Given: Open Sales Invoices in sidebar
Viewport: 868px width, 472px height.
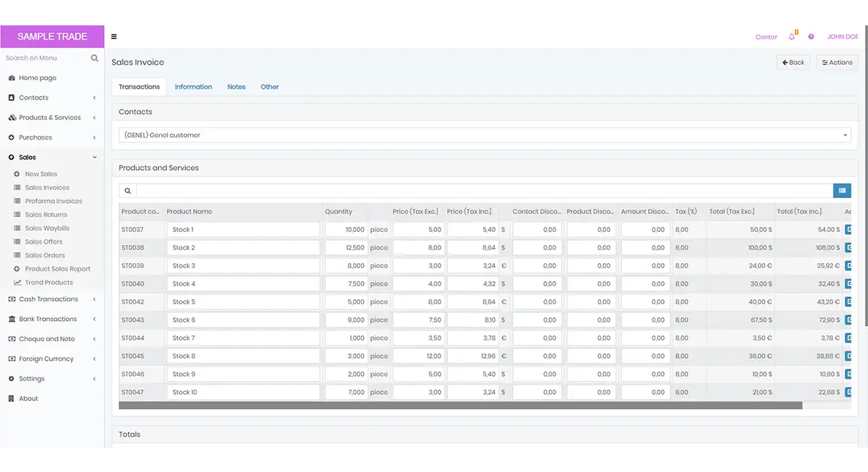Looking at the screenshot, I should (x=47, y=188).
